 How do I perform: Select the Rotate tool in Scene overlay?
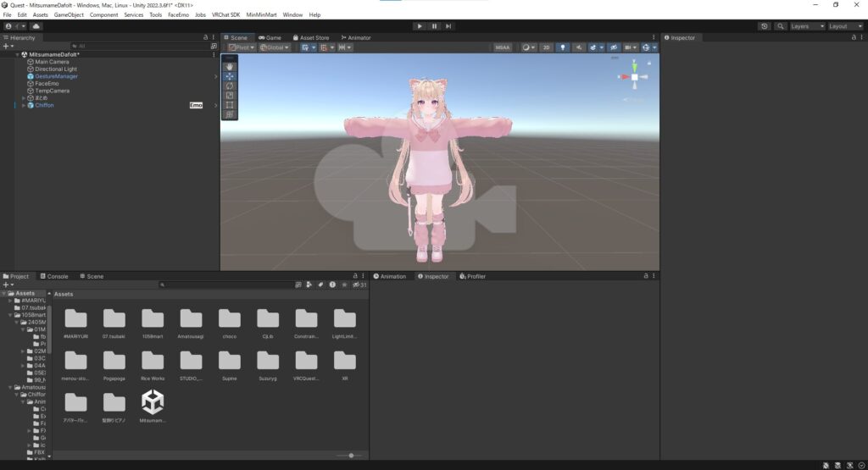(x=230, y=86)
